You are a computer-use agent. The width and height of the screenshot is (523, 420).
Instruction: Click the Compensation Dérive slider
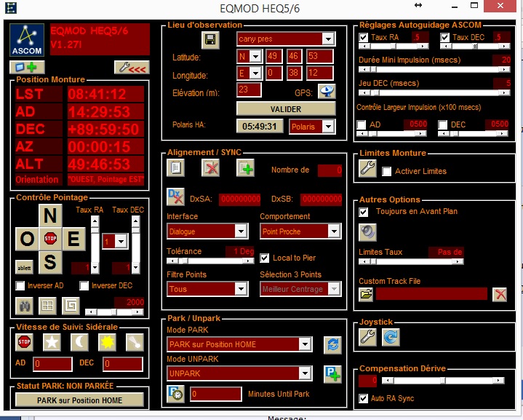click(x=443, y=380)
